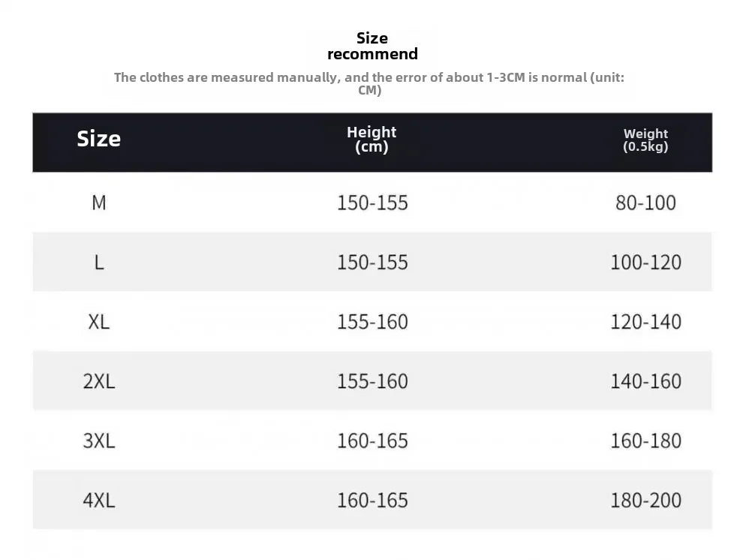Viewport: 743px width, 560px height.
Task: Select the 120-140 weight cell
Action: pyautogui.click(x=645, y=321)
